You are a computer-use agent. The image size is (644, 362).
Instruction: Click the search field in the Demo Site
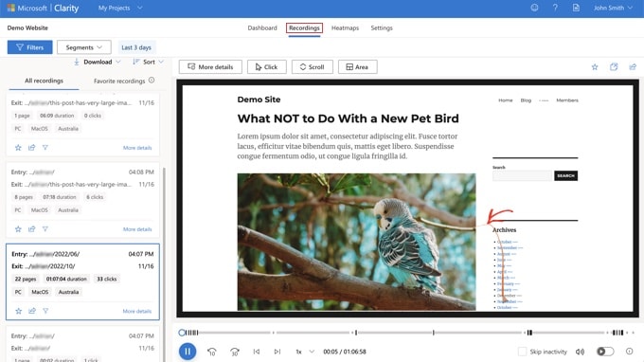pos(523,176)
